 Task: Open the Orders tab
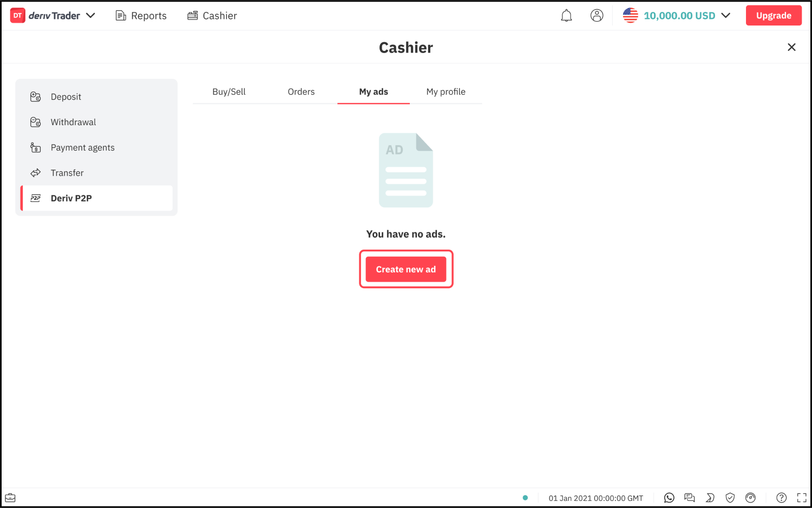[x=301, y=92]
